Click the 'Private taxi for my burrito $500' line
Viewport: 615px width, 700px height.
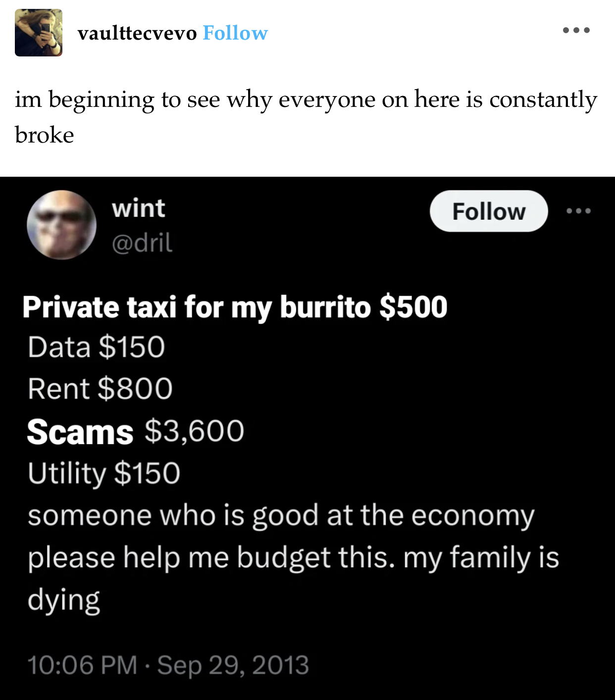point(235,307)
